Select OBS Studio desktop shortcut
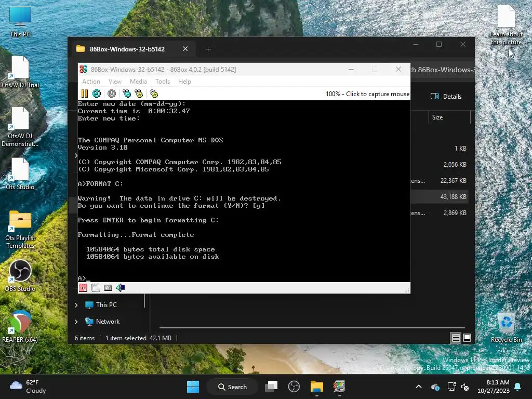Viewport: 532px width, 399px height. [20, 275]
